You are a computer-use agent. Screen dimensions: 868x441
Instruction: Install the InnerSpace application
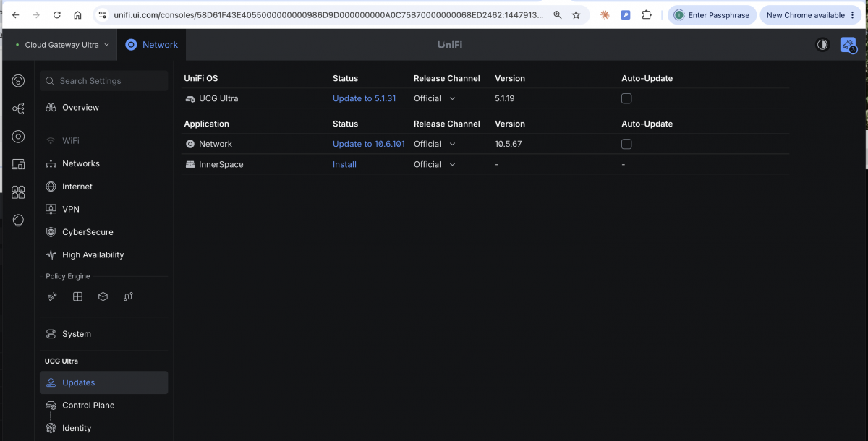click(344, 164)
